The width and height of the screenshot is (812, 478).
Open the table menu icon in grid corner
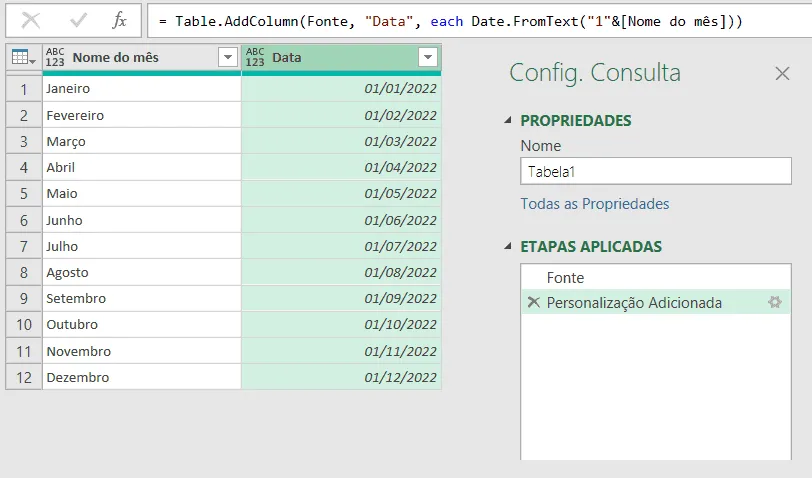click(23, 57)
